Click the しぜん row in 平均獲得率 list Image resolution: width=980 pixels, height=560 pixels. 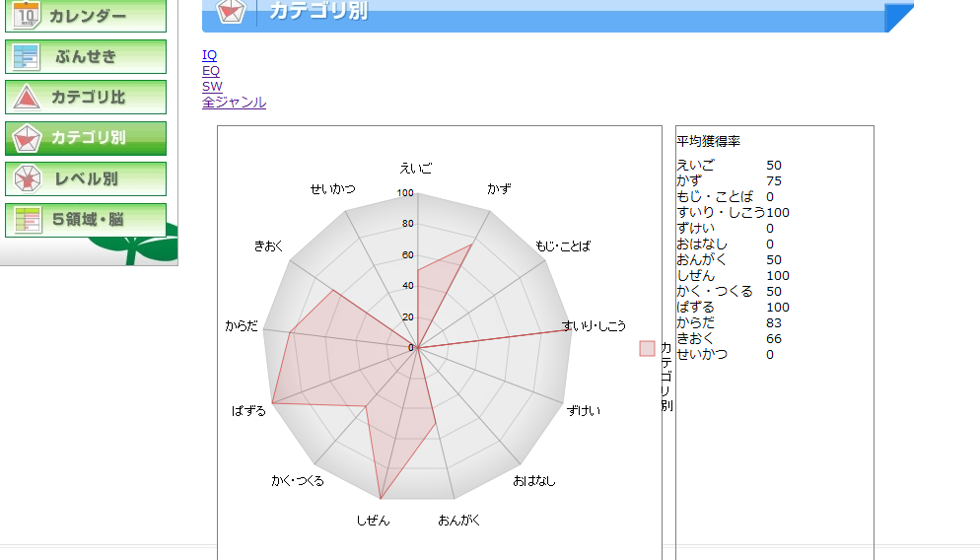click(x=733, y=276)
